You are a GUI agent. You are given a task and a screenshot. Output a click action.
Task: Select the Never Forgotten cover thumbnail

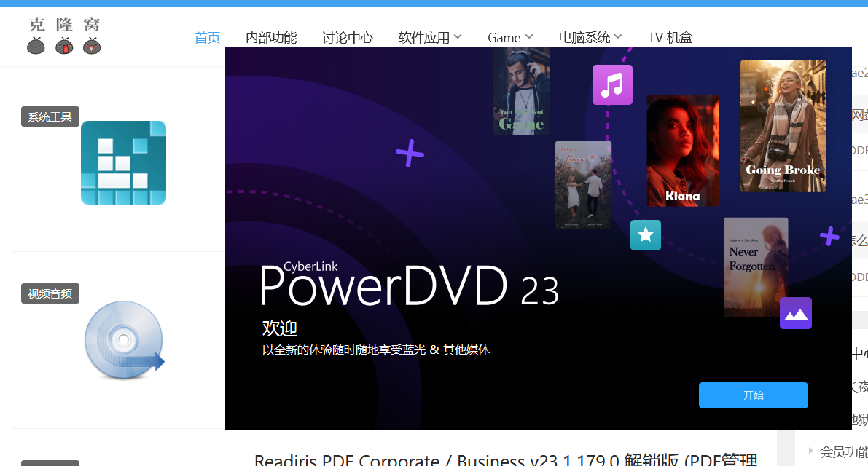pyautogui.click(x=756, y=267)
